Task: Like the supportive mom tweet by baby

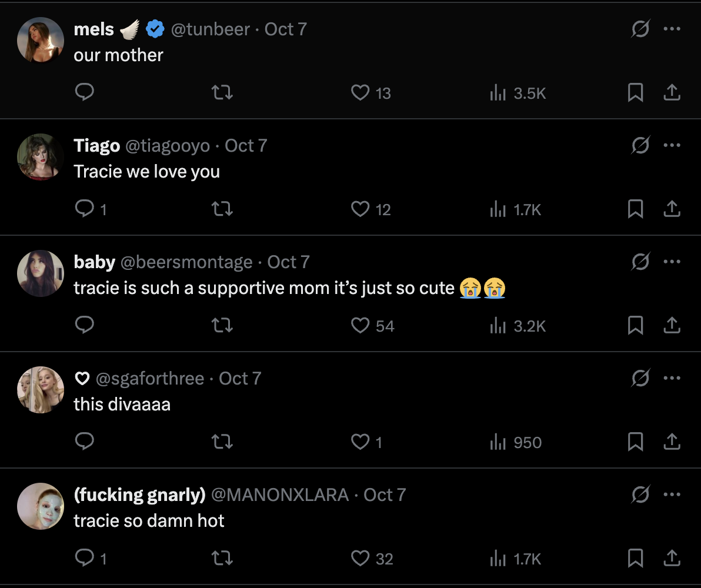Action: tap(360, 325)
